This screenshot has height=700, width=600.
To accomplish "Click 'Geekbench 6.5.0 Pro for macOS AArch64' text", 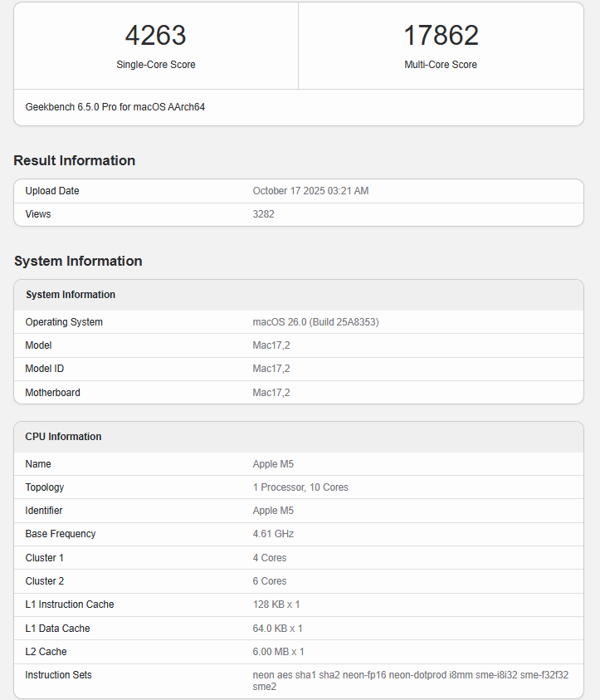I will coord(115,107).
